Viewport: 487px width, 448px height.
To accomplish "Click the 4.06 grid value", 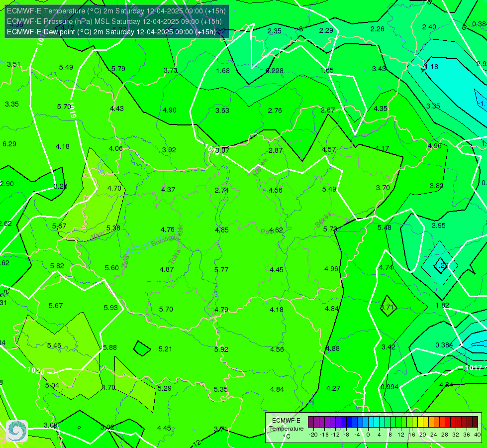I will pos(116,148).
